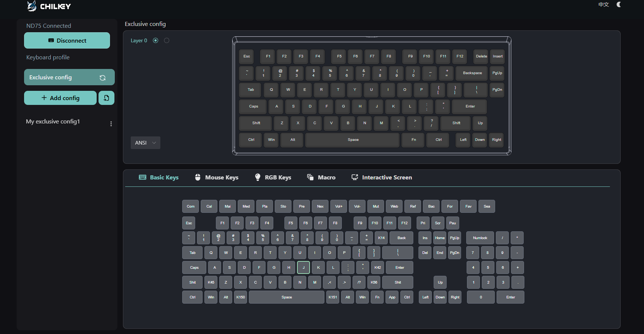Toggle dark mode moon icon
The height and width of the screenshot is (334, 644).
point(618,4)
